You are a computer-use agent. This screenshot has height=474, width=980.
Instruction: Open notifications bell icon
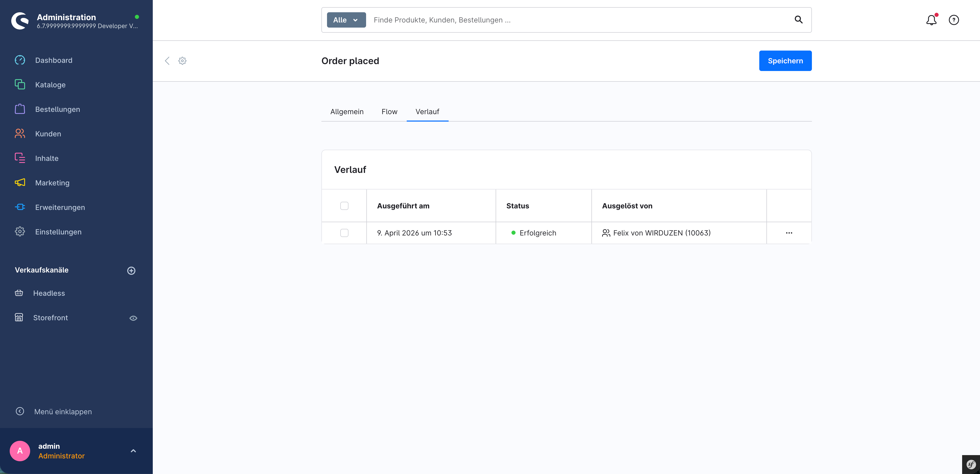click(931, 20)
